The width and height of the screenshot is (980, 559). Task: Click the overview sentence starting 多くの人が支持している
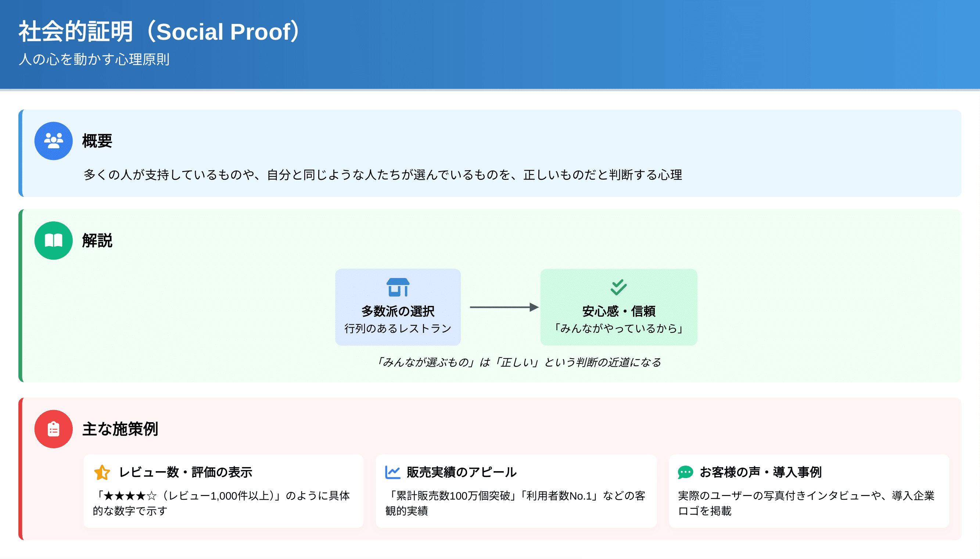(x=383, y=175)
